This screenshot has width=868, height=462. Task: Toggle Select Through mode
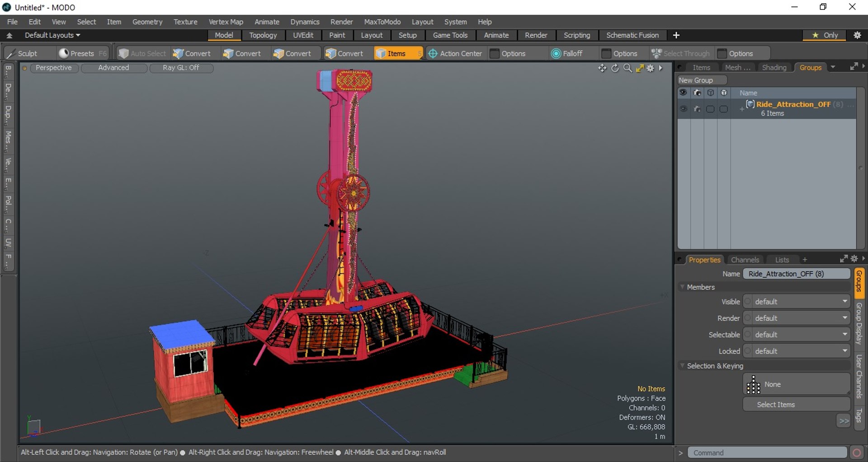coord(681,53)
